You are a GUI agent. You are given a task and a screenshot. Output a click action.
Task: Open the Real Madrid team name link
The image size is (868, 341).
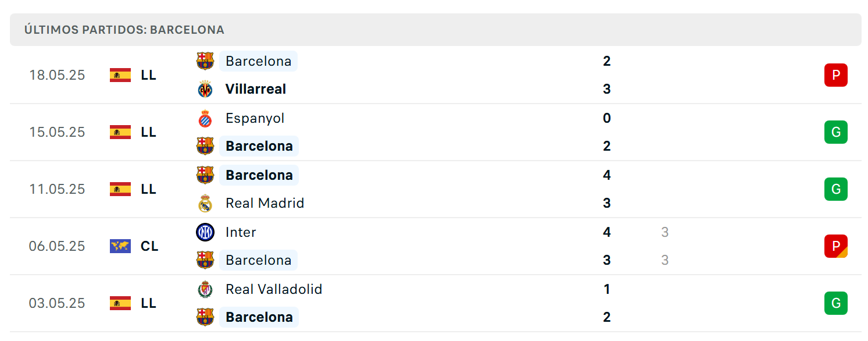[x=265, y=203]
